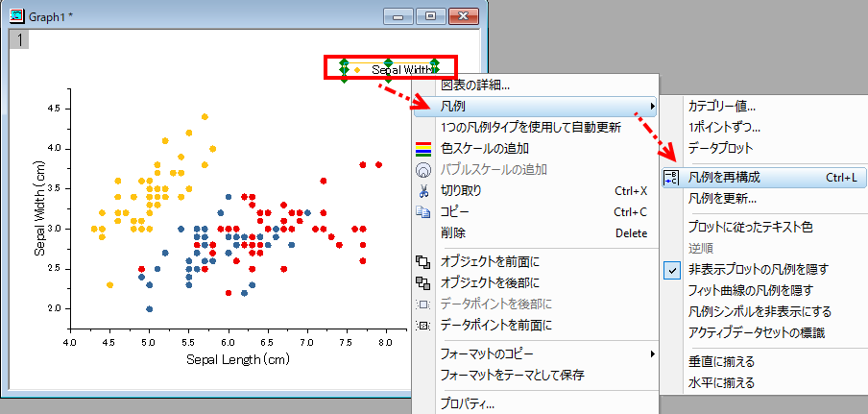This screenshot has width=868, height=414.
Task: Choose 水平に揃える submenu entry
Action: coord(722,382)
